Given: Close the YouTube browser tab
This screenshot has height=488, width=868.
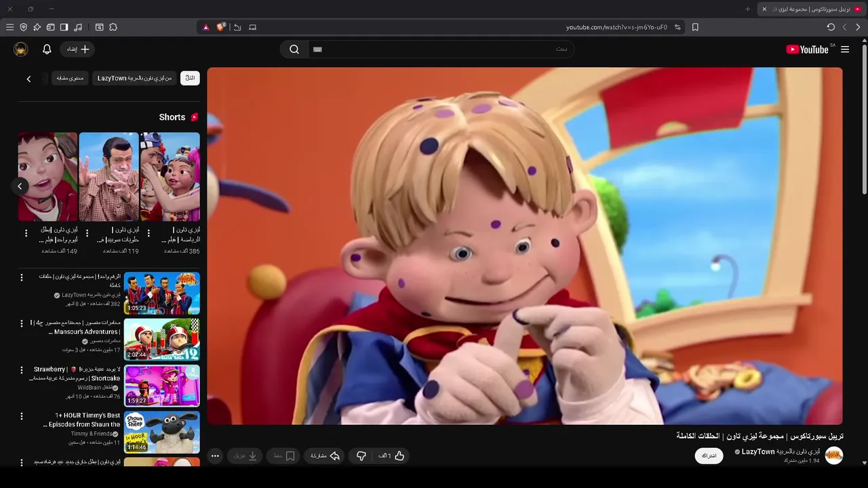Looking at the screenshot, I should pyautogui.click(x=764, y=9).
